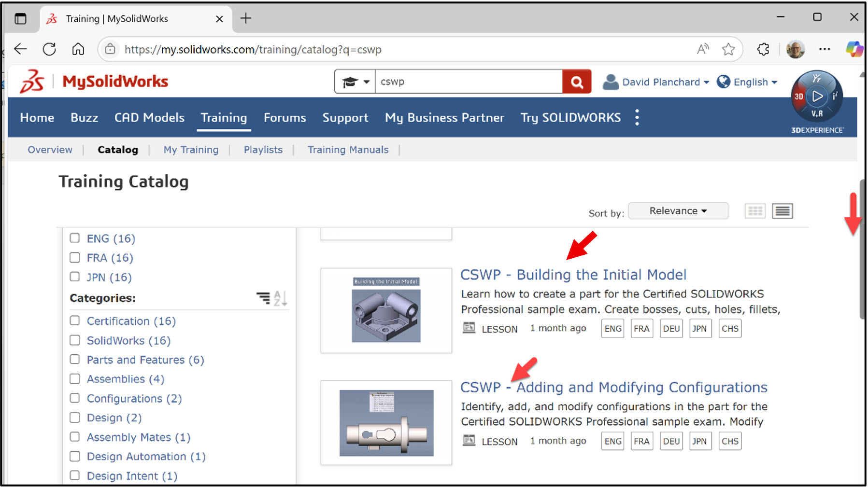This screenshot has width=868, height=487.
Task: Tick the Parts and Features (6) checkbox
Action: point(75,359)
